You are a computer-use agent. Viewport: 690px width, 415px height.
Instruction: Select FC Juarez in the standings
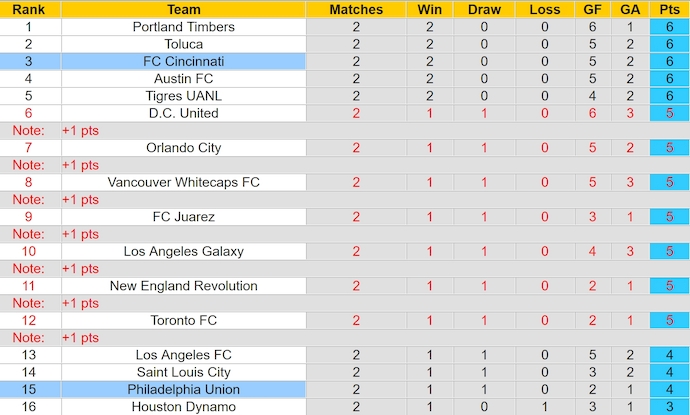(184, 217)
